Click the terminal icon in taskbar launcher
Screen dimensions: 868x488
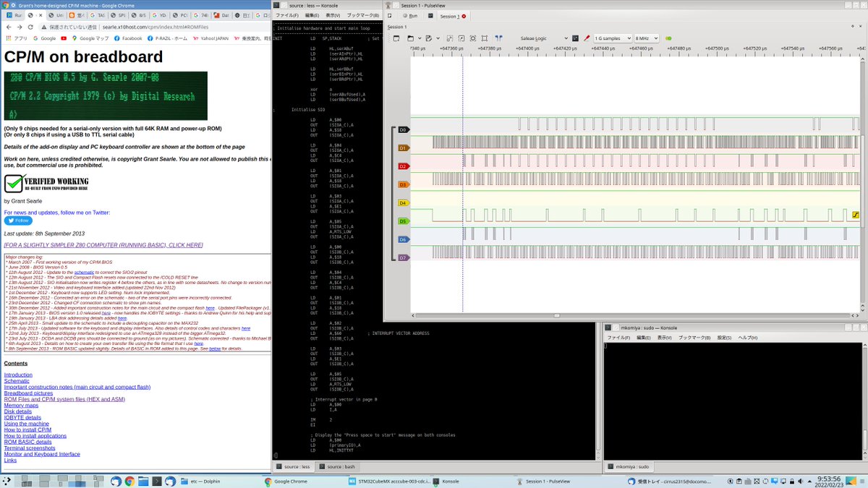tap(157, 481)
